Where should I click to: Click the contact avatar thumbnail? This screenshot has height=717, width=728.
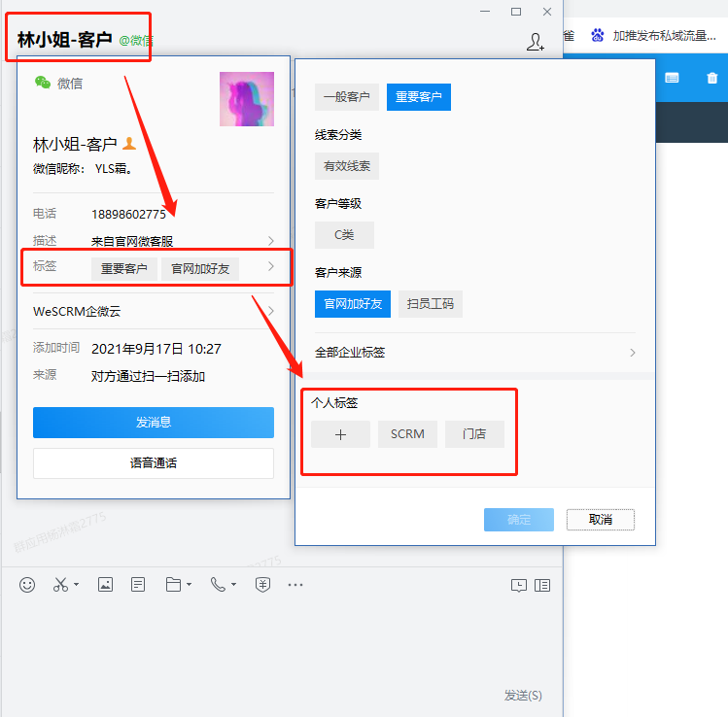[x=247, y=99]
